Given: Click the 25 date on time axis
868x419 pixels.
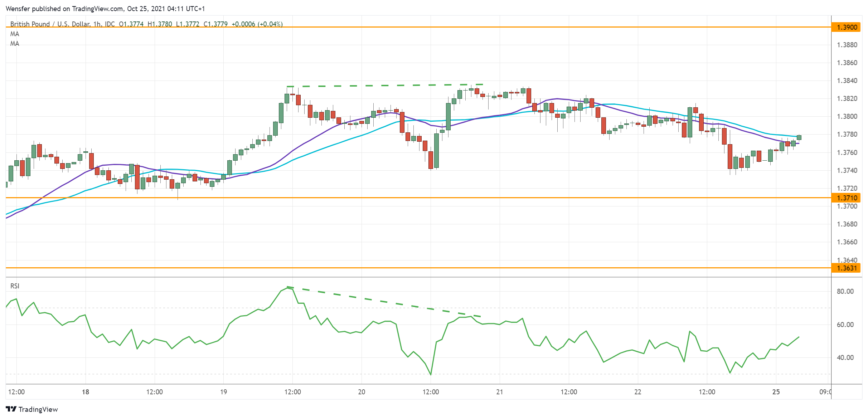Looking at the screenshot, I should pos(776,392).
